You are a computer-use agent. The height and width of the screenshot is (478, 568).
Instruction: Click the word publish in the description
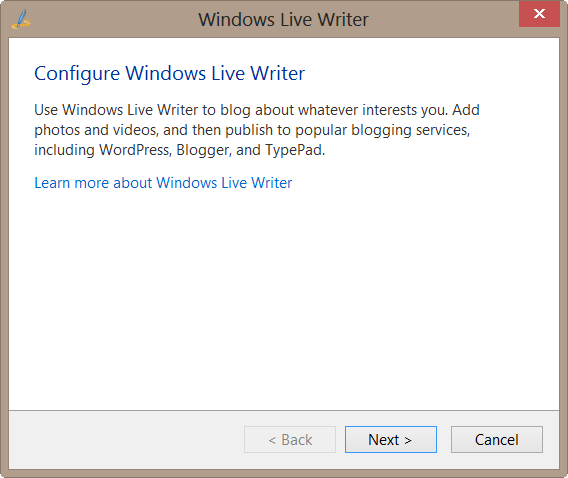(x=249, y=130)
